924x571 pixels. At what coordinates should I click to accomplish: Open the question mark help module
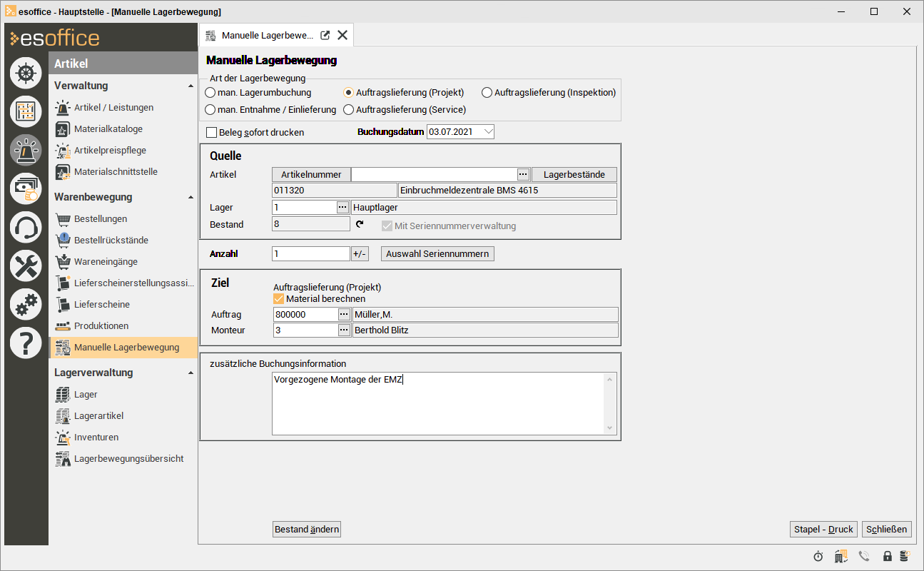(x=26, y=343)
